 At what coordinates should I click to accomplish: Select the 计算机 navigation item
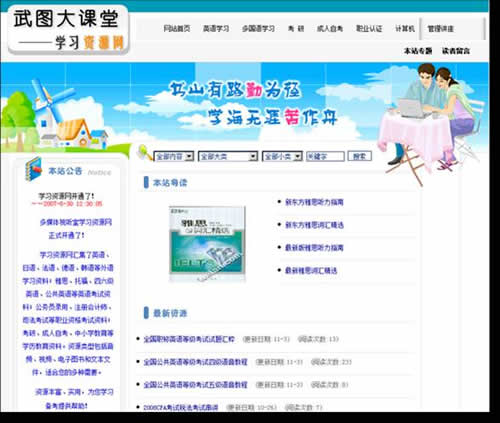point(405,29)
